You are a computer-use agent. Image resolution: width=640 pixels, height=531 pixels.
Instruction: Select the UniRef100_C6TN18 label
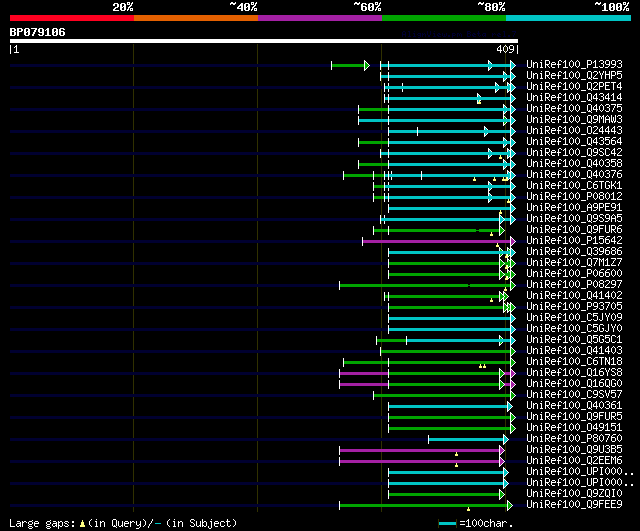pos(574,362)
